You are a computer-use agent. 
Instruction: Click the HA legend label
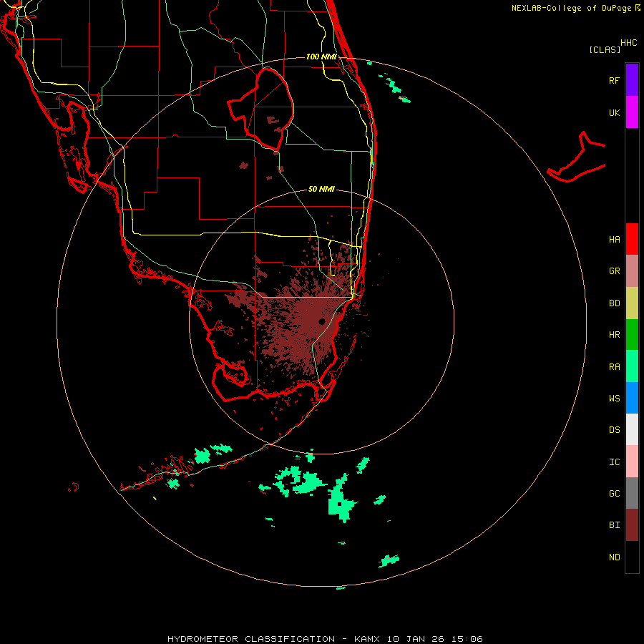click(x=614, y=240)
